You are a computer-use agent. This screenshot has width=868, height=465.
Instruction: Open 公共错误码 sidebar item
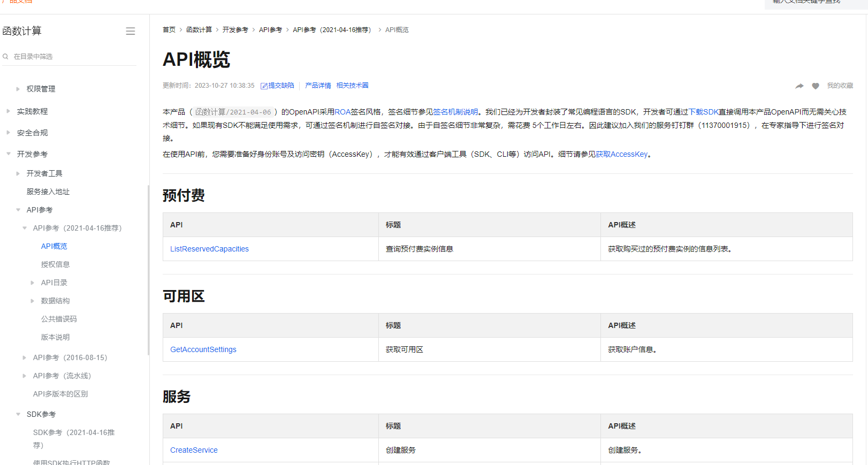click(x=59, y=319)
